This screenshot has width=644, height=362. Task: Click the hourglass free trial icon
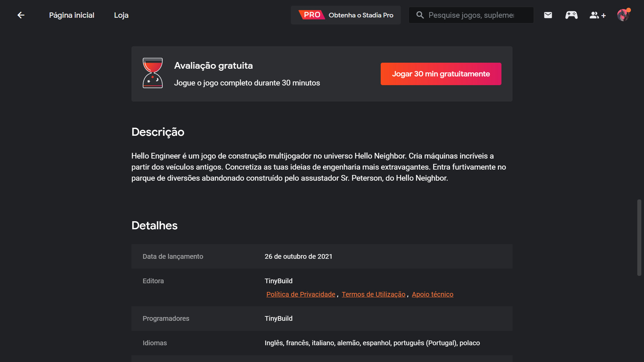click(153, 73)
